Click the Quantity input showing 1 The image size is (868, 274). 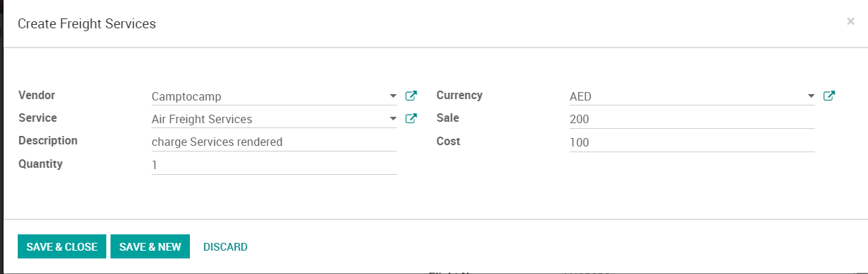tap(274, 165)
